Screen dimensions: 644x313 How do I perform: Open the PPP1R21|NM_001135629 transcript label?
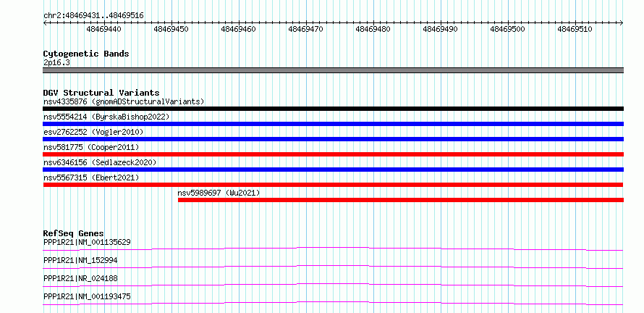(x=87, y=242)
